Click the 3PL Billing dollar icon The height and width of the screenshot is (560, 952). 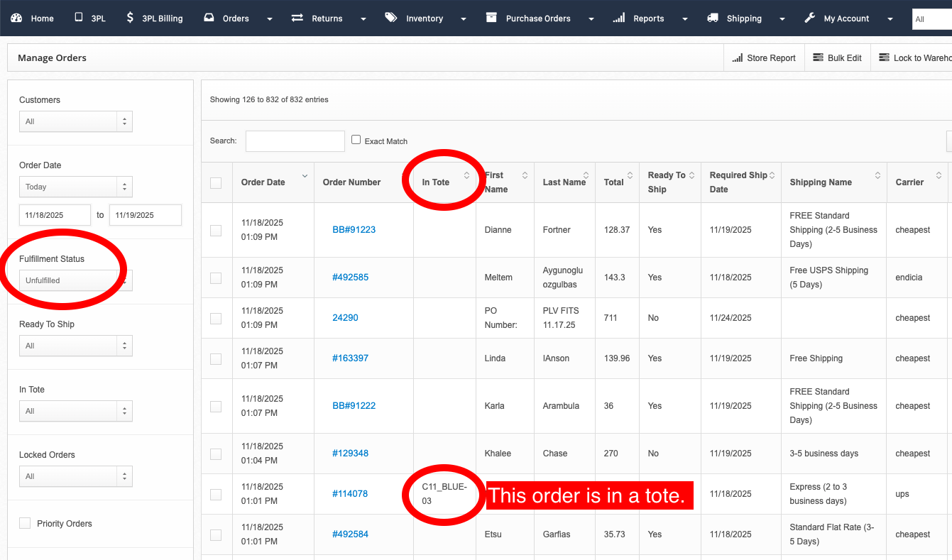click(x=130, y=18)
